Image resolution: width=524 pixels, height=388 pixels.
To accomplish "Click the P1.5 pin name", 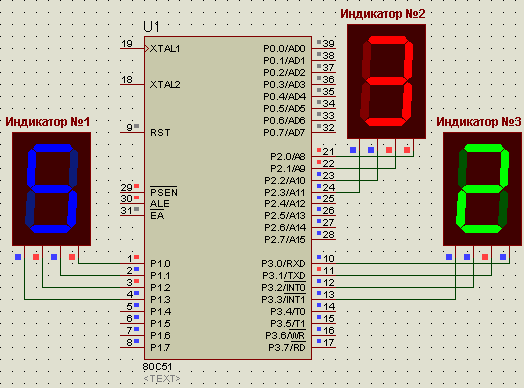I will coord(160,324).
